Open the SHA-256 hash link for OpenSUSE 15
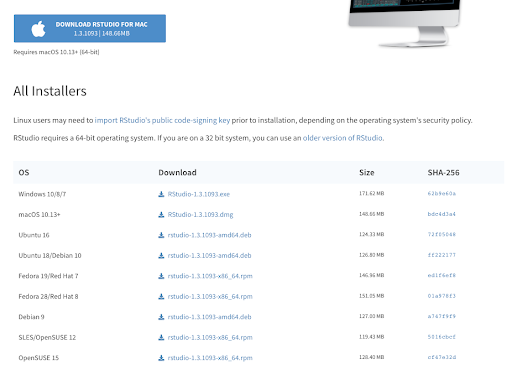The height and width of the screenshot is (369, 512). point(442,357)
